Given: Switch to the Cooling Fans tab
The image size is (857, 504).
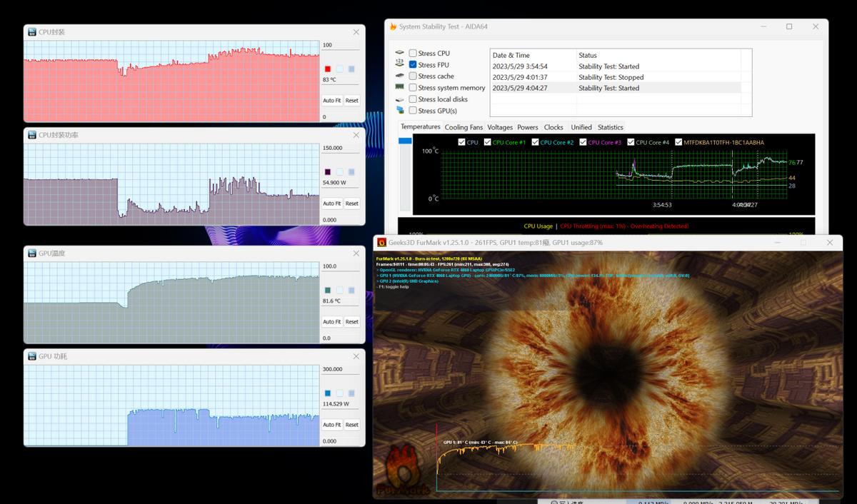Looking at the screenshot, I should tap(463, 127).
